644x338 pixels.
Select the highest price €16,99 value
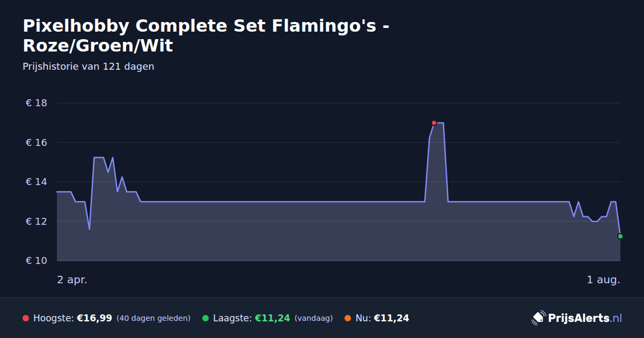pyautogui.click(x=94, y=318)
